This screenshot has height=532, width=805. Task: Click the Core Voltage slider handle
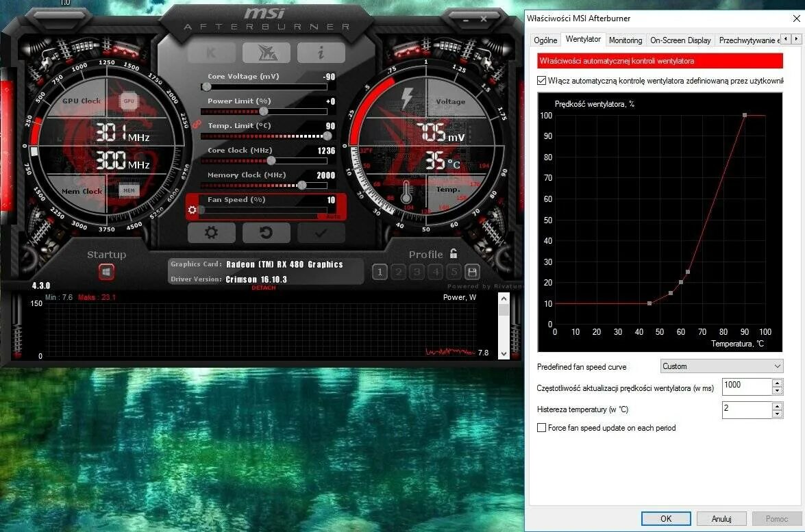click(206, 87)
